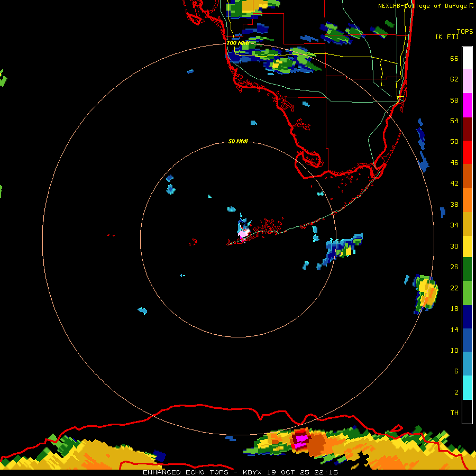Image resolution: width=476 pixels, height=476 pixels.
Task: Click the pink echo at the radar center
Action: pos(243,233)
